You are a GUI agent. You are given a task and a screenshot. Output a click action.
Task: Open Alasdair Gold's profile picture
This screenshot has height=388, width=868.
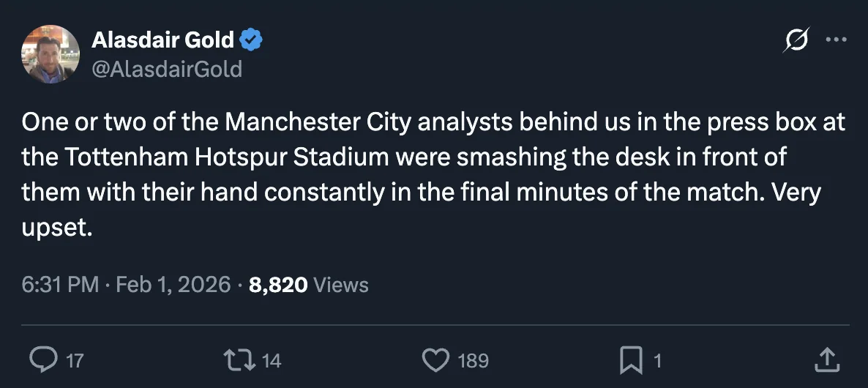pyautogui.click(x=50, y=54)
